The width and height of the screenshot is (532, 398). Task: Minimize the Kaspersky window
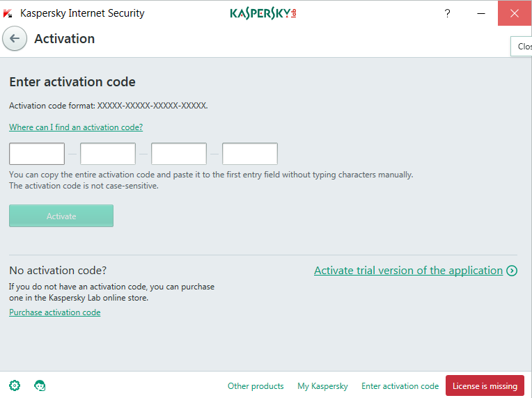click(480, 13)
